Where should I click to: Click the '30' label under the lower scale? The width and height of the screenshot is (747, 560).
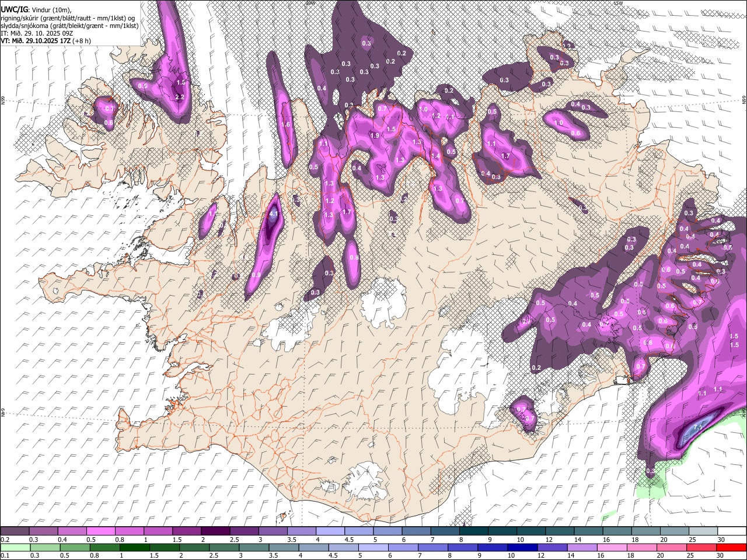click(720, 555)
